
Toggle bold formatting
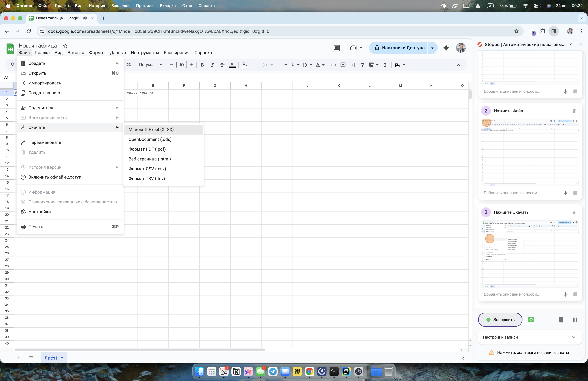pyautogui.click(x=202, y=65)
